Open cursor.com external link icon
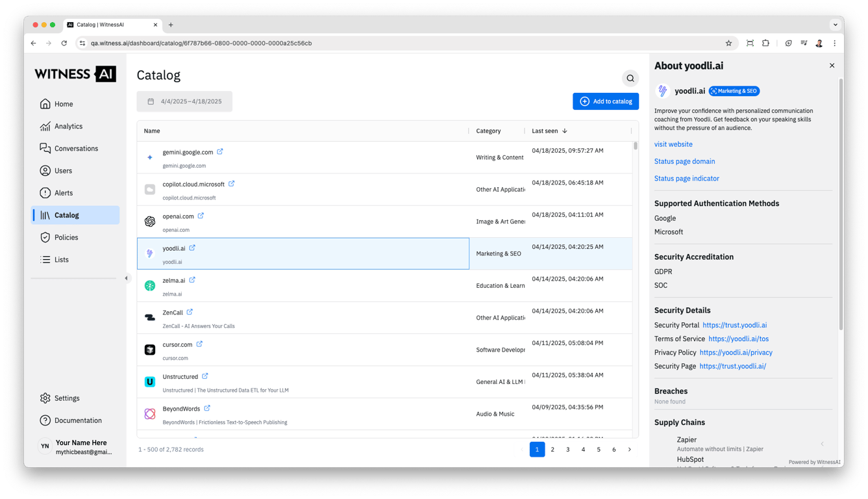The image size is (868, 499). click(199, 344)
